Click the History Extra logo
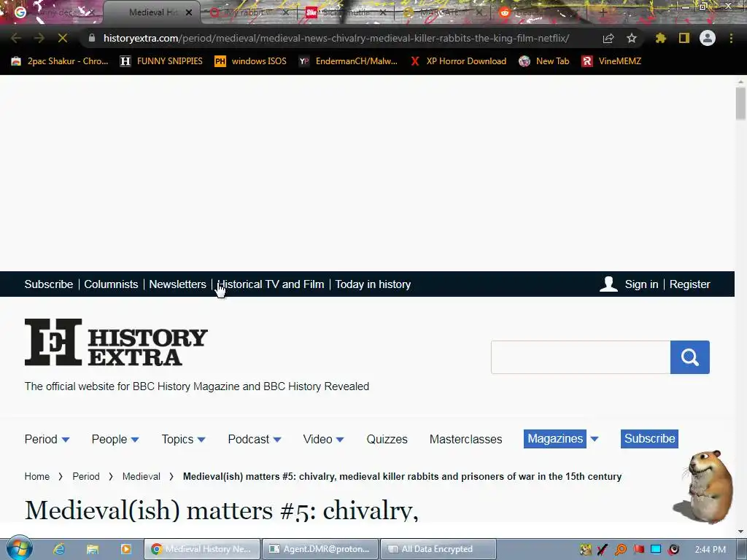Viewport: 747px width, 560px height. click(116, 343)
